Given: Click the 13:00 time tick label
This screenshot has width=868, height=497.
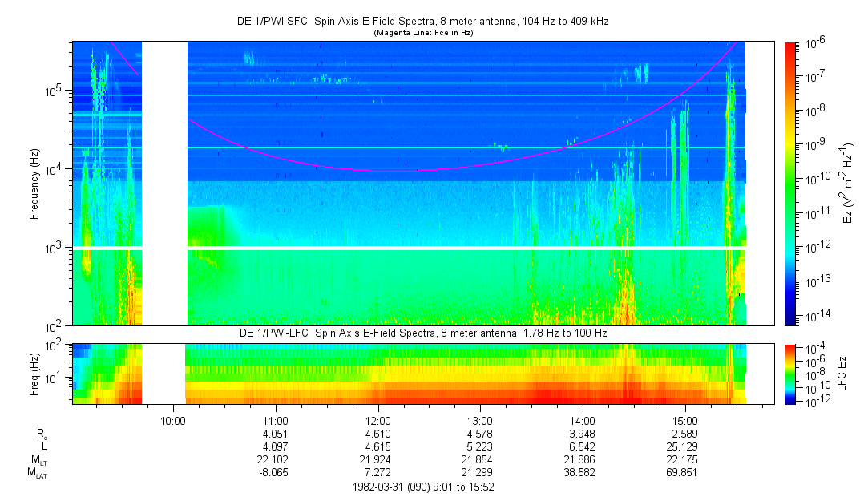Looking at the screenshot, I should (x=480, y=420).
